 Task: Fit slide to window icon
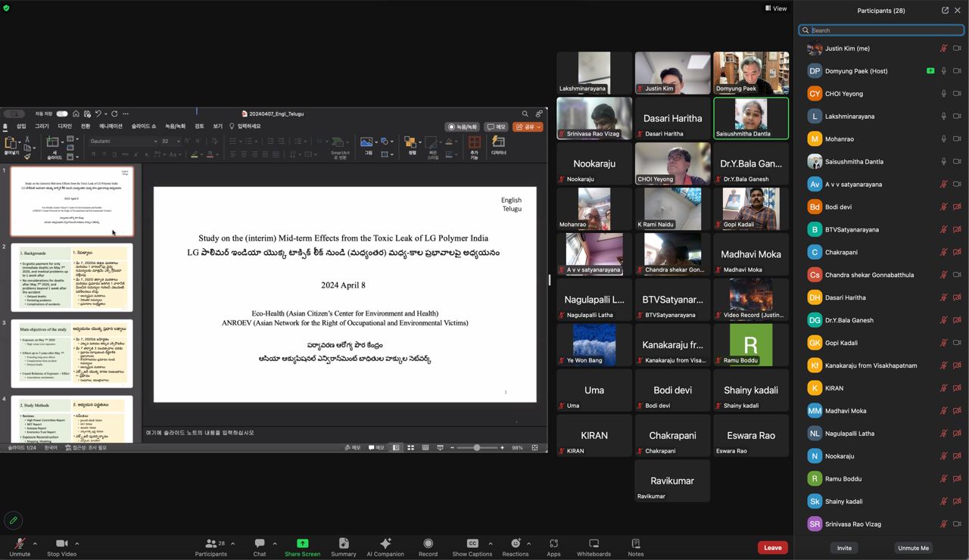(x=534, y=448)
